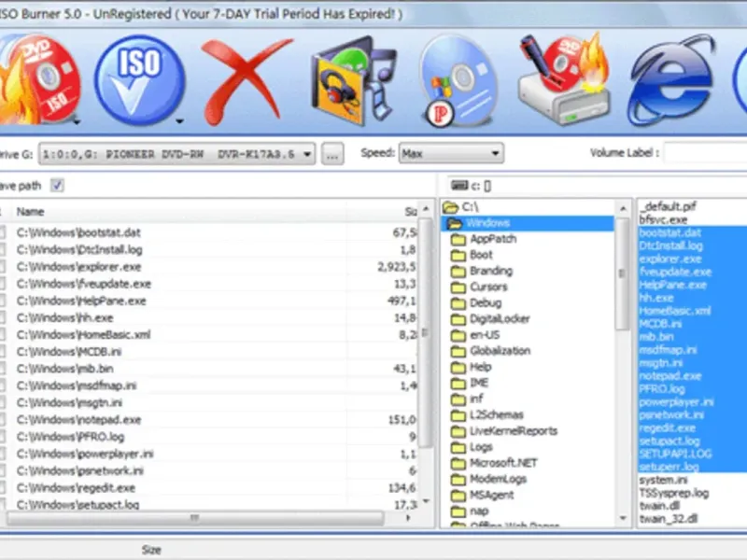Click the browse '...' button next to drive
The width and height of the screenshot is (747, 560).
pos(332,154)
